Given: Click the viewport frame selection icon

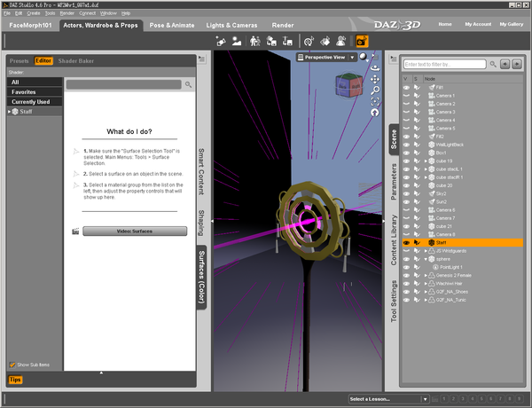Looking at the screenshot, I should coord(375,101).
